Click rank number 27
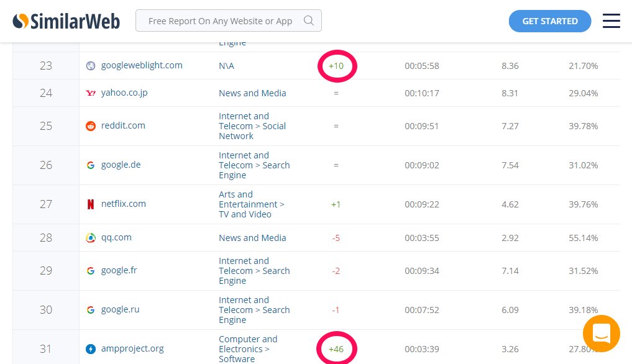Image resolution: width=632 pixels, height=364 pixels. tap(46, 204)
